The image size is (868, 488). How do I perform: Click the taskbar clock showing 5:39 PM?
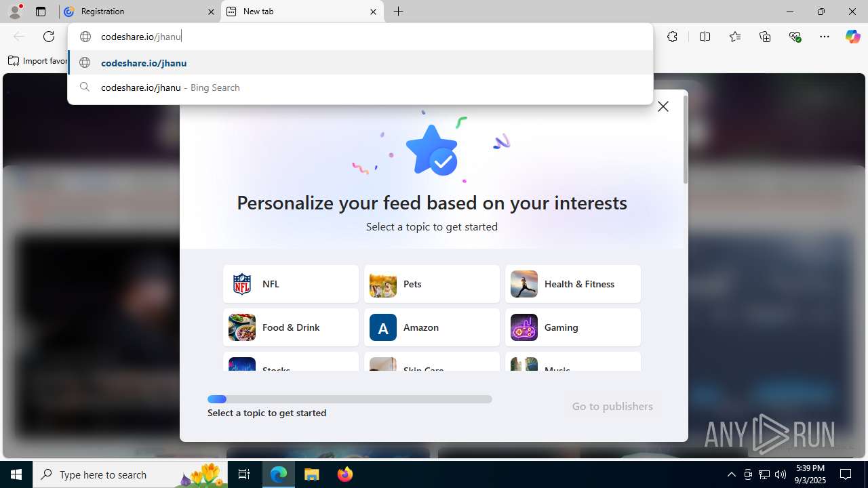810,474
